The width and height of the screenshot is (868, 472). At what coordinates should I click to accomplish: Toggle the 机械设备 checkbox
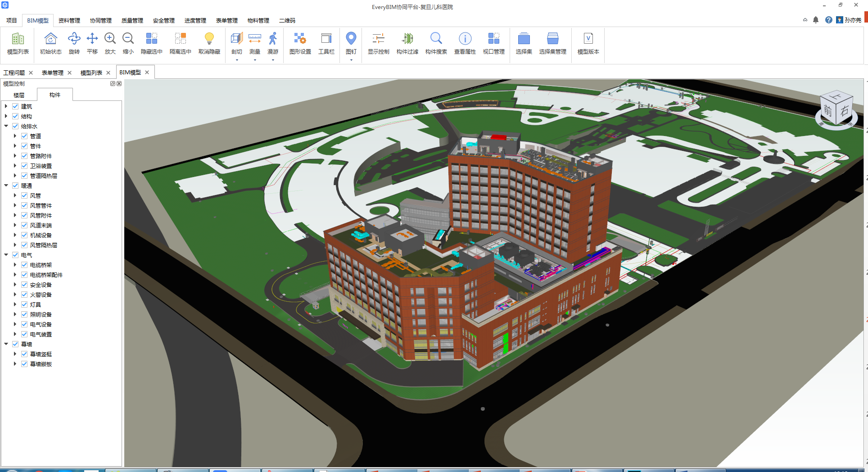tap(24, 235)
